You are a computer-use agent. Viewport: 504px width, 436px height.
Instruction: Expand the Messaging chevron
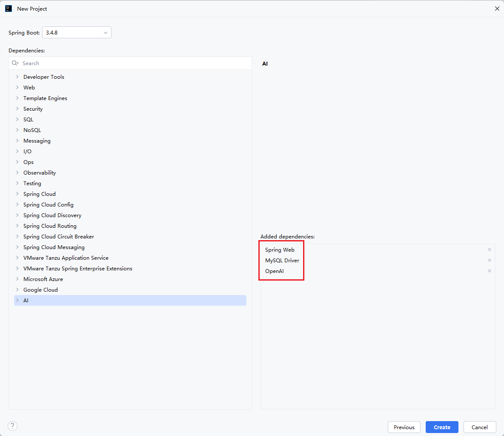[x=17, y=141]
